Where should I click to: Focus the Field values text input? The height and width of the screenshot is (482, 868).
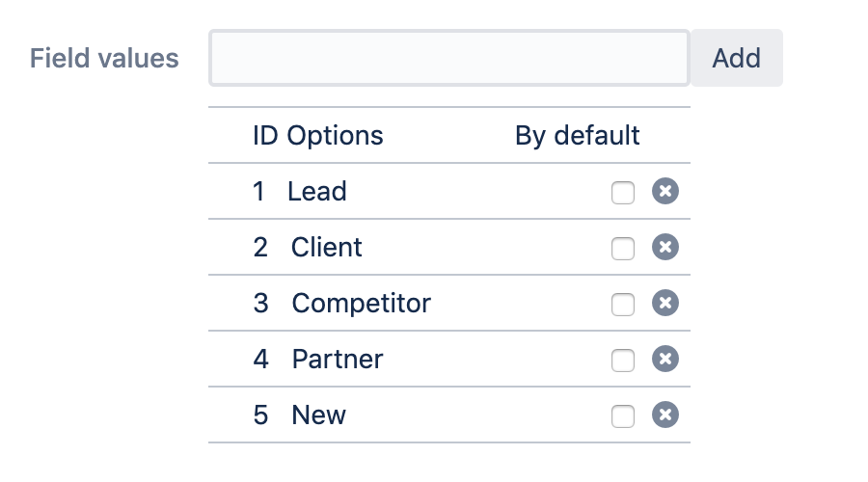449,58
